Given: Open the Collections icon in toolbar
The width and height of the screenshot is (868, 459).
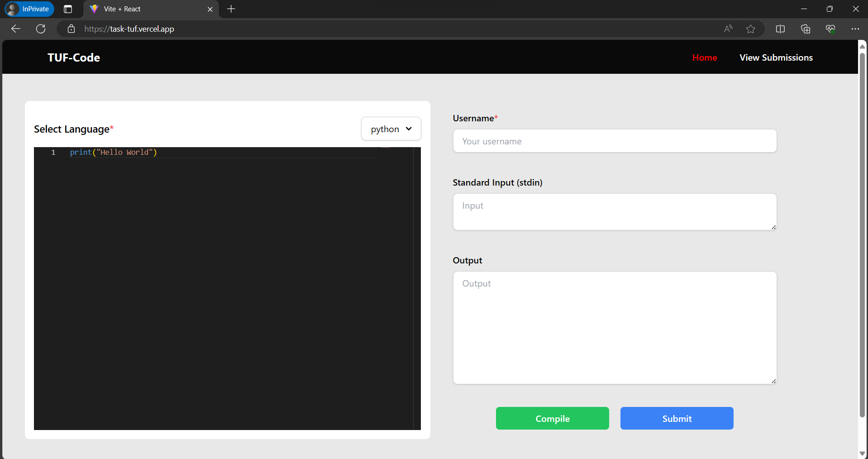Looking at the screenshot, I should click(806, 29).
